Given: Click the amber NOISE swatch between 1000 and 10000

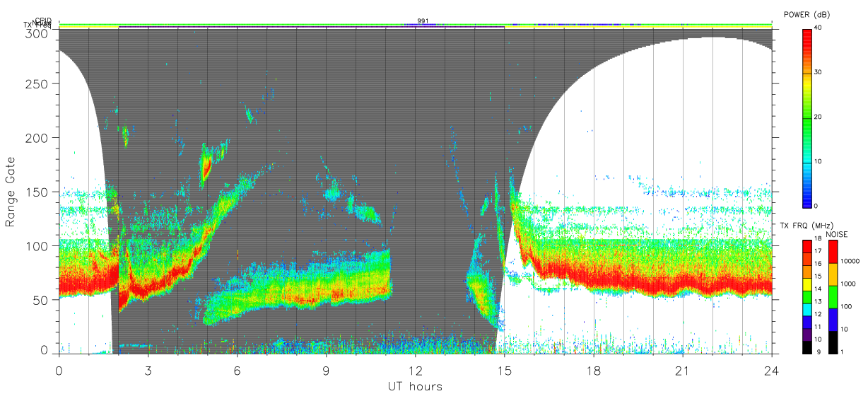Looking at the screenshot, I should point(833,274).
